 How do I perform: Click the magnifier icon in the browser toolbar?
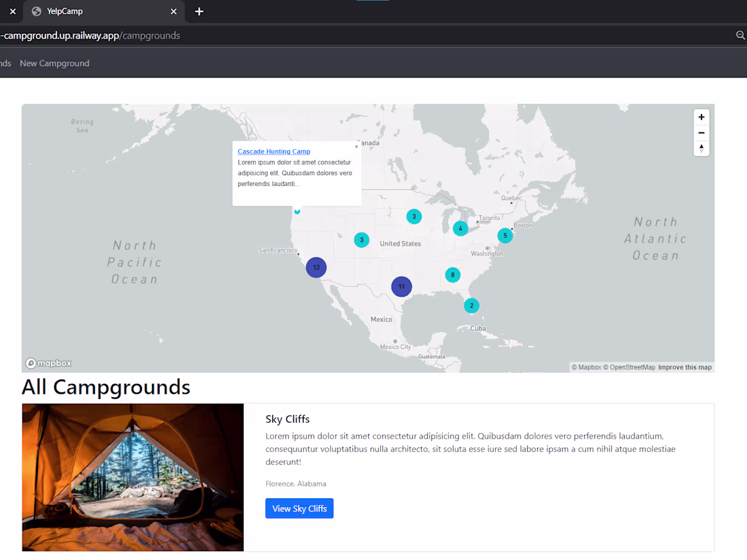point(740,35)
